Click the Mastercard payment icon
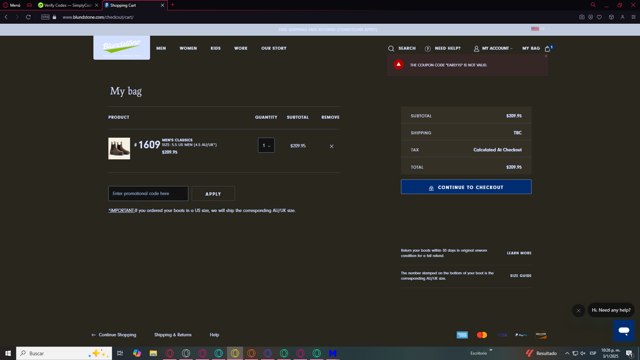Viewport: 640px width, 360px height. pyautogui.click(x=482, y=335)
